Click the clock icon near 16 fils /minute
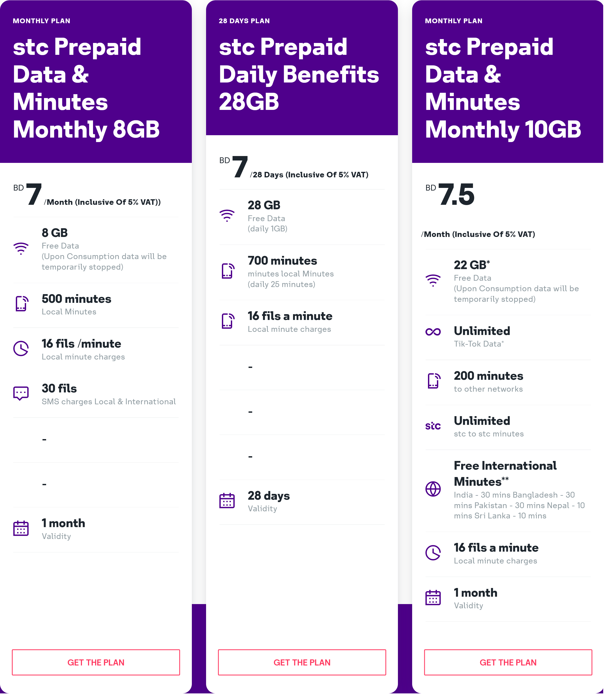The width and height of the screenshot is (609, 700). click(x=21, y=348)
